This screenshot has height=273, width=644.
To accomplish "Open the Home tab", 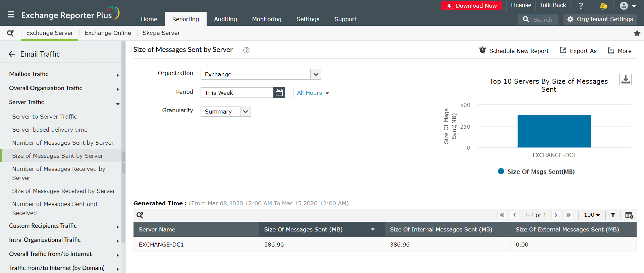I will tap(149, 19).
